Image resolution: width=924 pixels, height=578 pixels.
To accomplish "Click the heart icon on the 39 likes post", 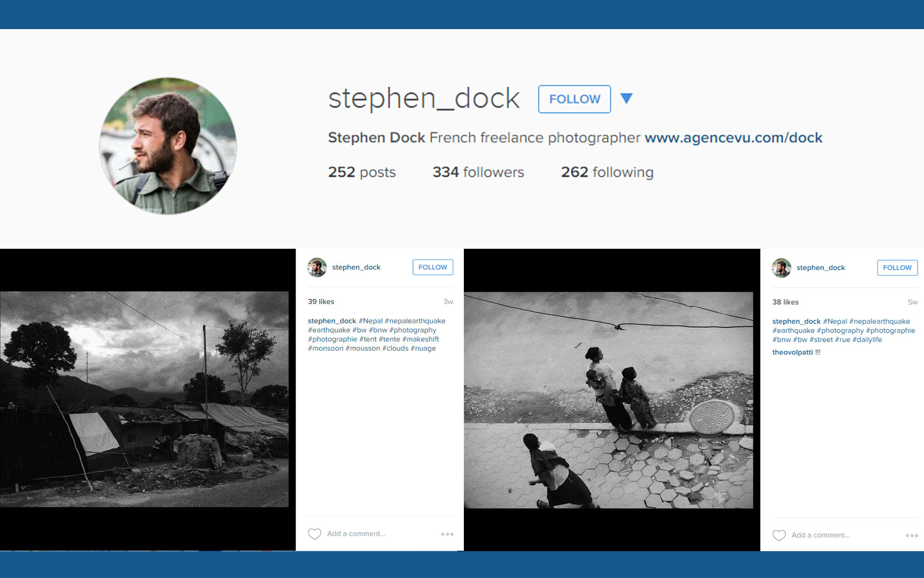I will [315, 534].
